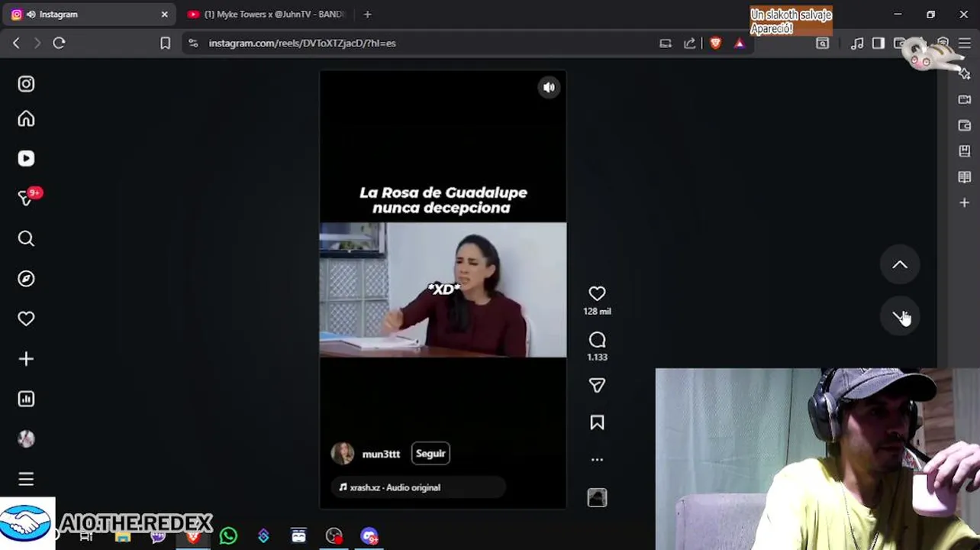
Task: Create a new post with plus icon
Action: pyautogui.click(x=26, y=359)
